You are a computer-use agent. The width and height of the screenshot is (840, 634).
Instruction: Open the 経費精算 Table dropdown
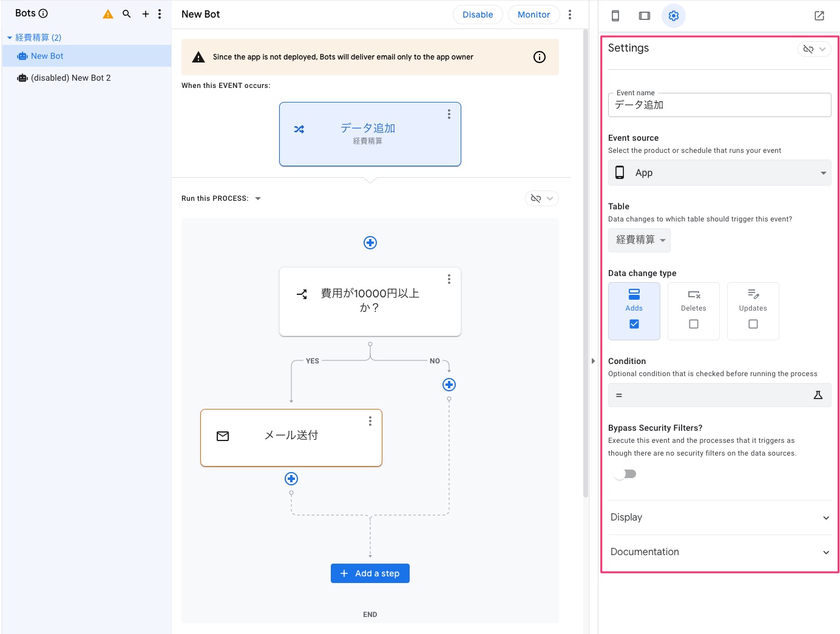click(x=639, y=240)
